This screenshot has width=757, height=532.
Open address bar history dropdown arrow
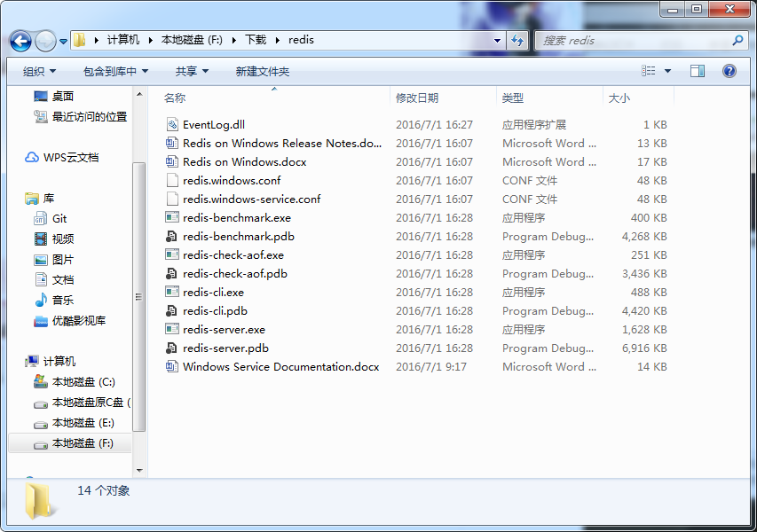click(497, 41)
